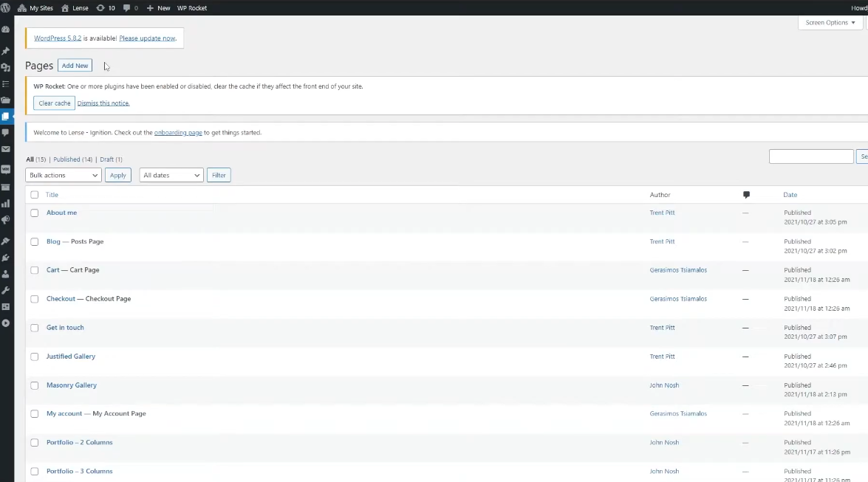The height and width of the screenshot is (482, 868).
Task: Open Posts via the pushpin icon
Action: coord(6,51)
